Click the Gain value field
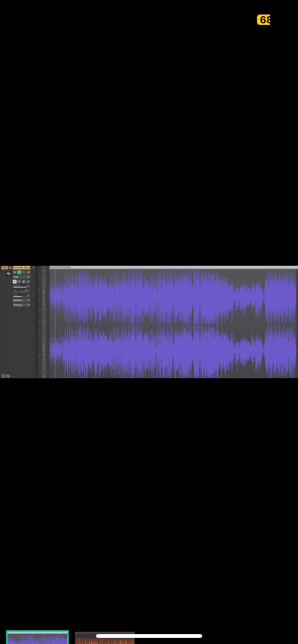 pyautogui.click(x=28, y=295)
